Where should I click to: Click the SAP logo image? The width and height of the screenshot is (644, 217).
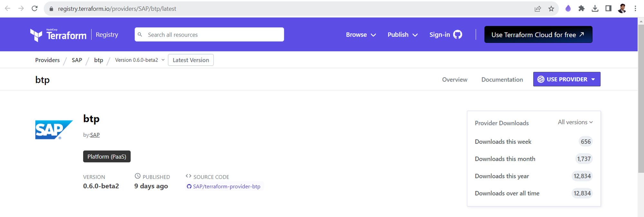click(x=54, y=130)
